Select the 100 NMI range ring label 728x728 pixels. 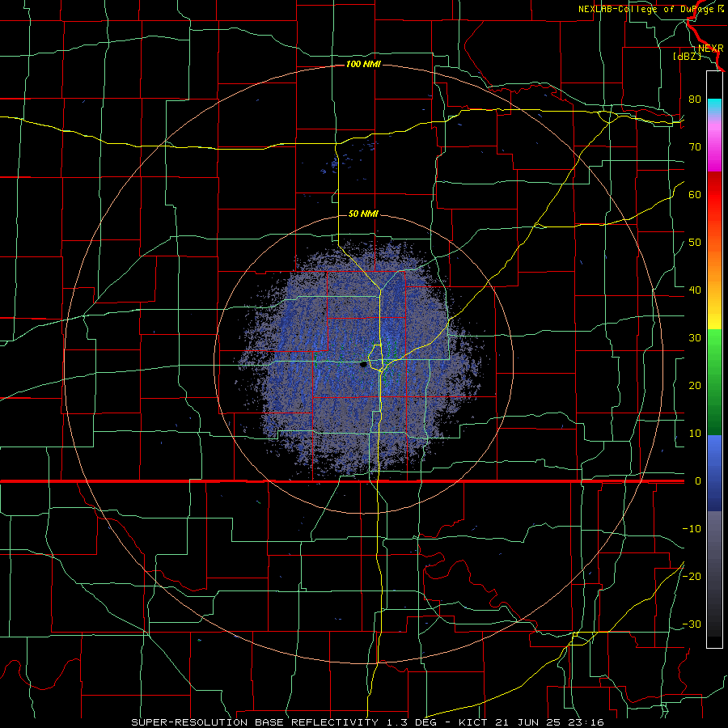pos(363,64)
